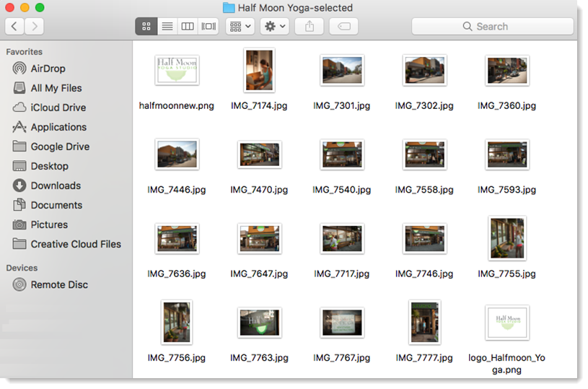Click the Favorites sidebar heading
This screenshot has width=588, height=389.
tap(25, 52)
